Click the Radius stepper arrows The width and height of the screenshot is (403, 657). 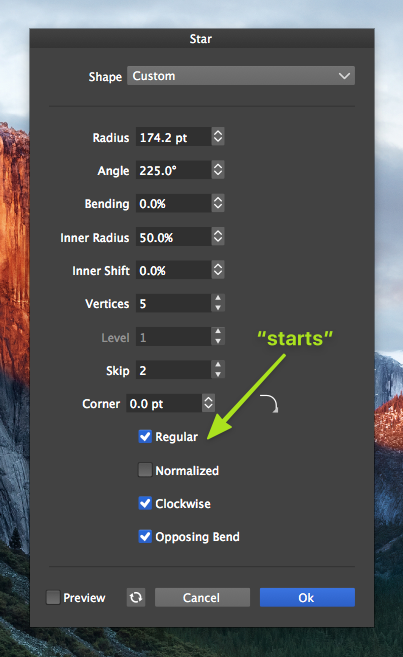tap(218, 137)
